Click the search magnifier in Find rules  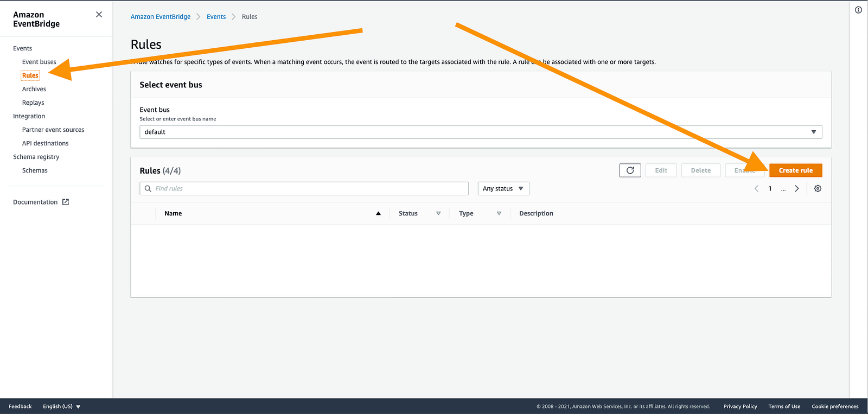(148, 189)
